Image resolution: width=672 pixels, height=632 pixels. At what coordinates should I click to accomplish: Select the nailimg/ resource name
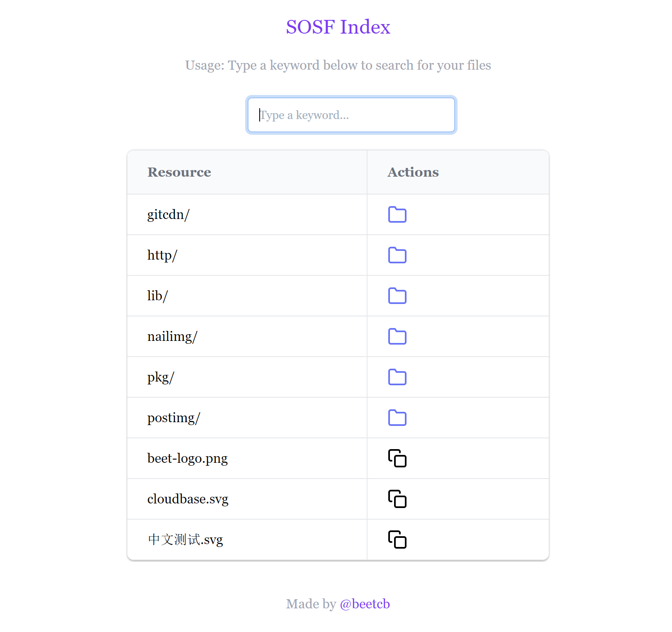(172, 336)
